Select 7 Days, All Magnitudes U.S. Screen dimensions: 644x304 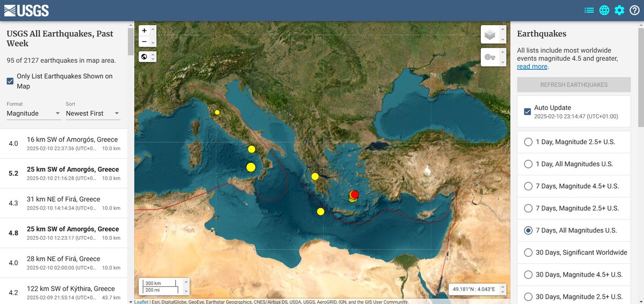528,231
